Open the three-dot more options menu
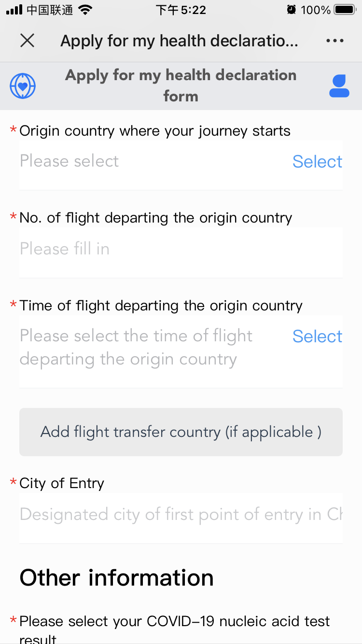The image size is (362, 644). [334, 41]
